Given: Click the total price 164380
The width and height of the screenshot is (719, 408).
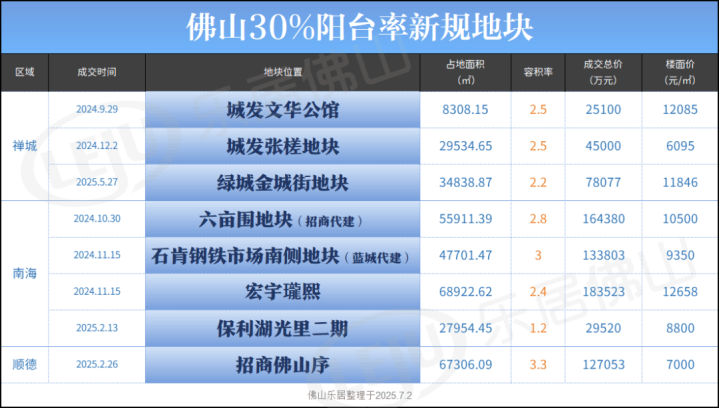Looking at the screenshot, I should click(x=603, y=219).
